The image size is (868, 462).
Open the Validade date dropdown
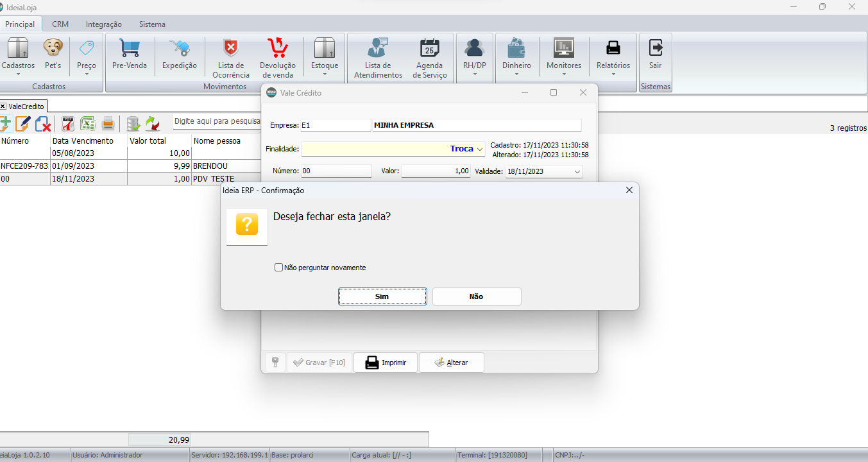point(577,172)
